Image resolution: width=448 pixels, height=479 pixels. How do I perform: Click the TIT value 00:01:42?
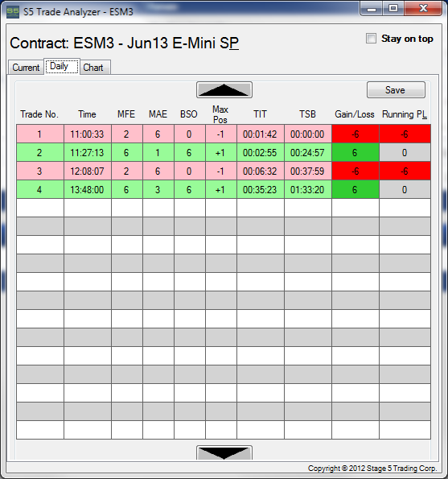click(261, 134)
